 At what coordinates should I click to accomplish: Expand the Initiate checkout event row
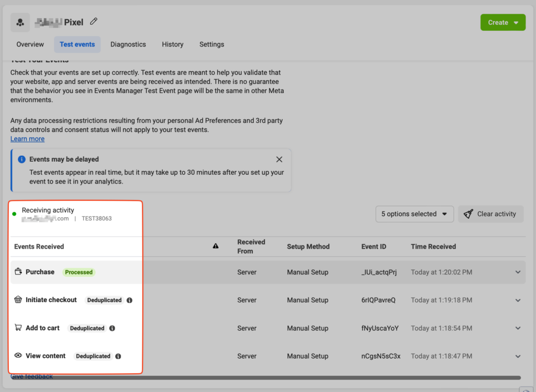[x=518, y=300]
